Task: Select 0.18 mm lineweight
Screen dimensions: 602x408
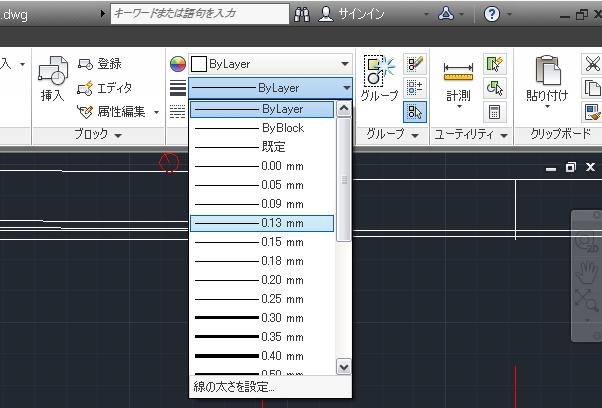Action: click(262, 261)
